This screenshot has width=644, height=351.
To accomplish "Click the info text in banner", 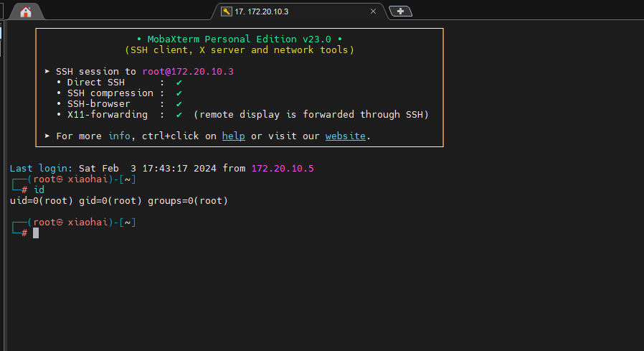I will click(119, 136).
